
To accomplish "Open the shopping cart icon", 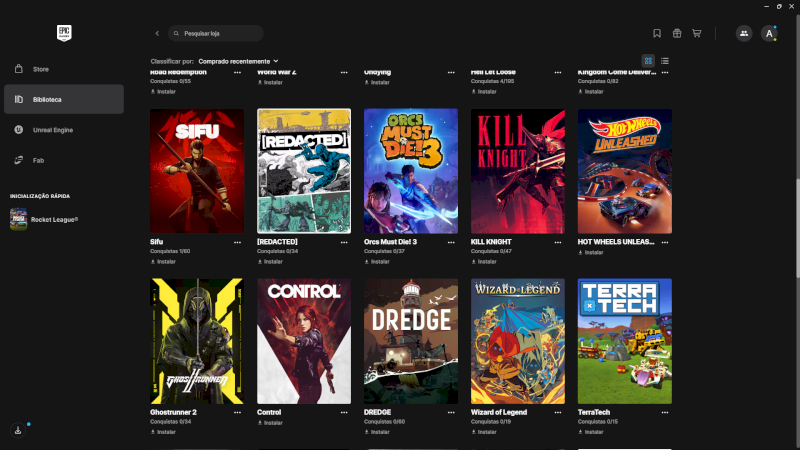I will pyautogui.click(x=696, y=33).
